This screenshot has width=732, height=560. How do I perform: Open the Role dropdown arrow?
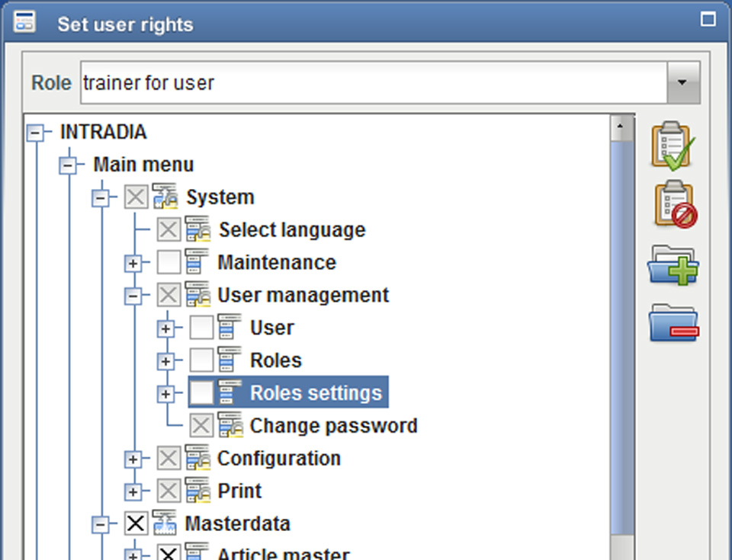coord(683,82)
